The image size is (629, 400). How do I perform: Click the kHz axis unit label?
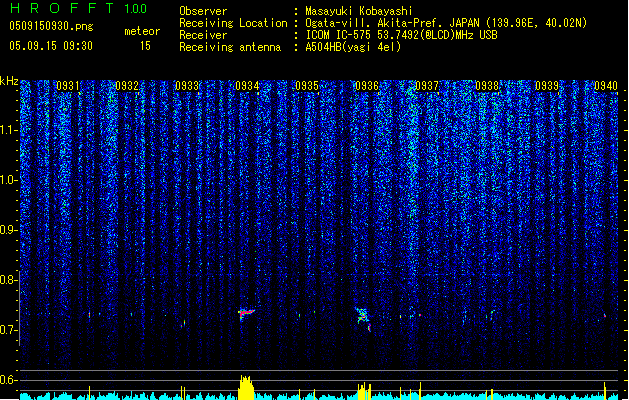(x=9, y=81)
